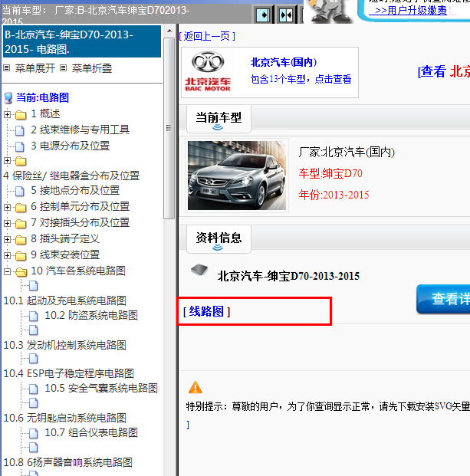Select the 当前车型 tab
This screenshot has height=476, width=470.
click(x=219, y=119)
